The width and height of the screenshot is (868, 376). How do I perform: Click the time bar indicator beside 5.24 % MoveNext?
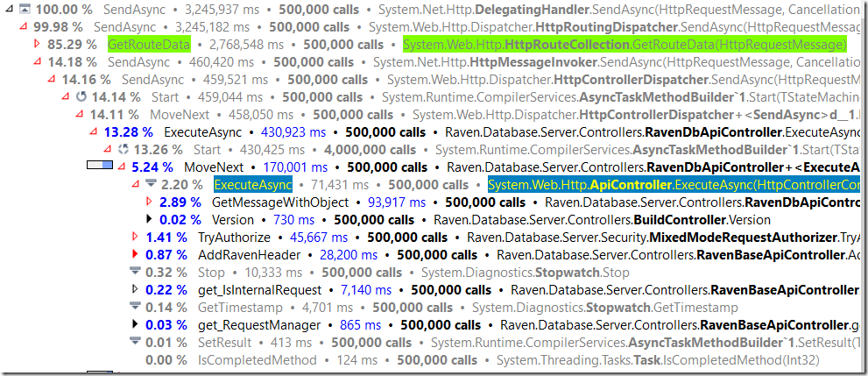[x=100, y=166]
